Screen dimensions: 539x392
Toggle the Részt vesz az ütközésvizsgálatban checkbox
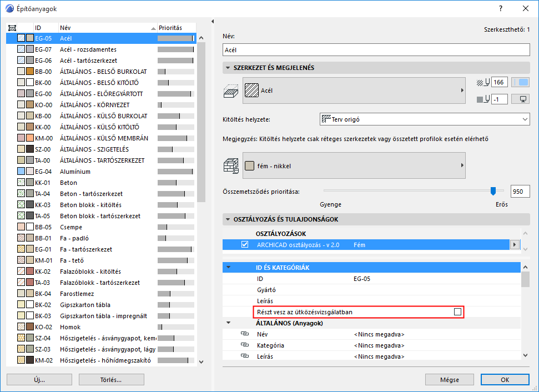click(x=458, y=311)
